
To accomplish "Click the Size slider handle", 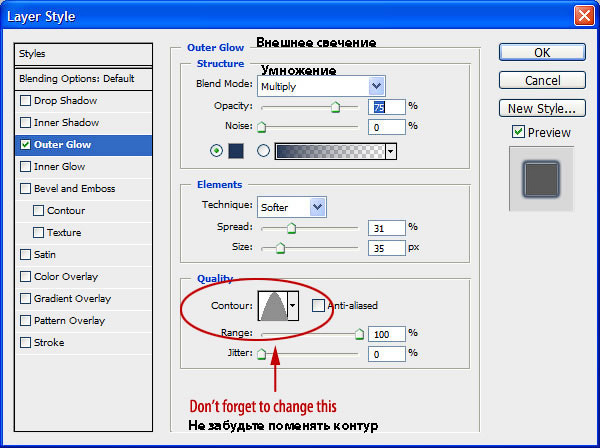I will tap(280, 248).
